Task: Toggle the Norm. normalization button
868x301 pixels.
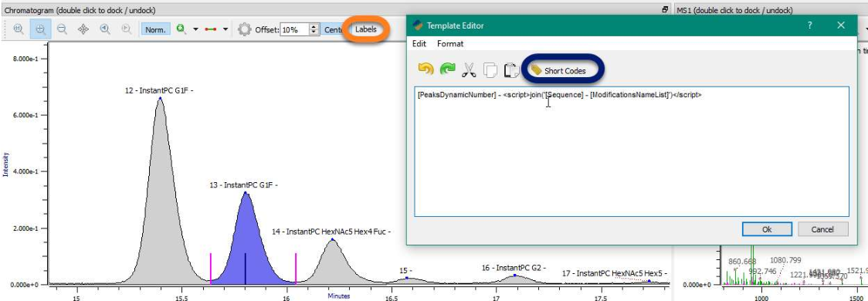Action: click(155, 30)
